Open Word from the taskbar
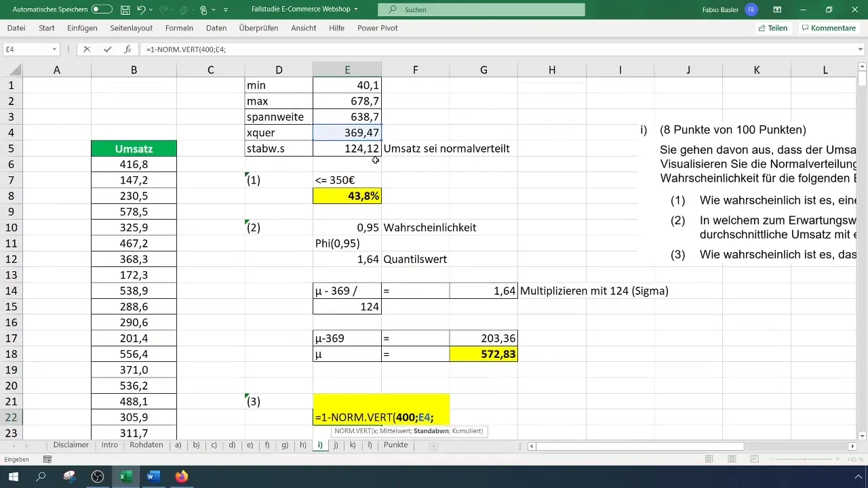868x488 pixels. (x=153, y=476)
